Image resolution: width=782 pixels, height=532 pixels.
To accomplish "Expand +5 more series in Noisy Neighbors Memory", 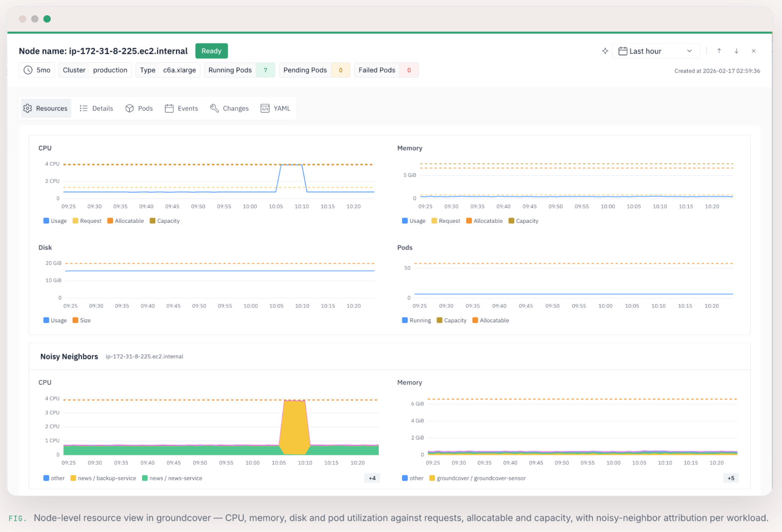I will pos(731,478).
